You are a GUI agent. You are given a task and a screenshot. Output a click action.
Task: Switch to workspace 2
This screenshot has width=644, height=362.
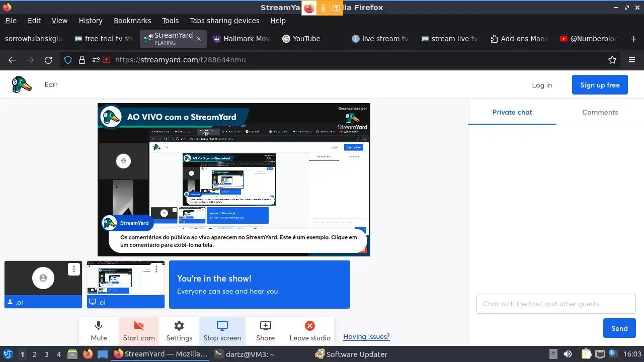(x=34, y=354)
